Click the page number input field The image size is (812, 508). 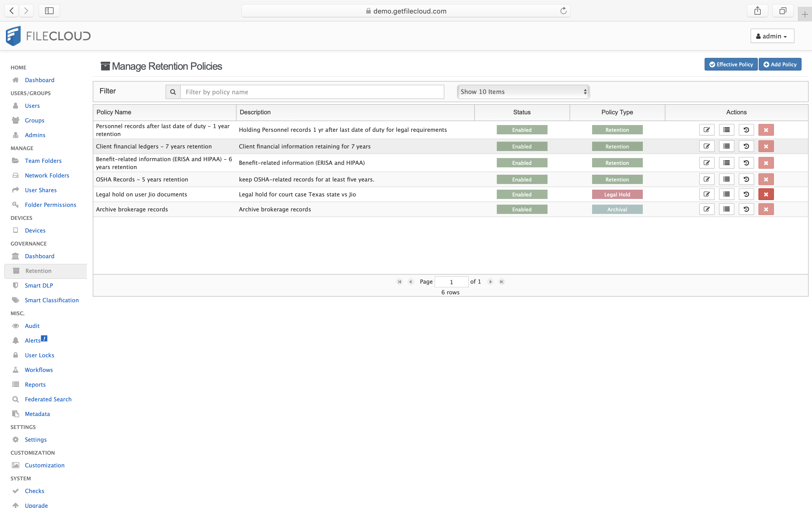coord(451,282)
